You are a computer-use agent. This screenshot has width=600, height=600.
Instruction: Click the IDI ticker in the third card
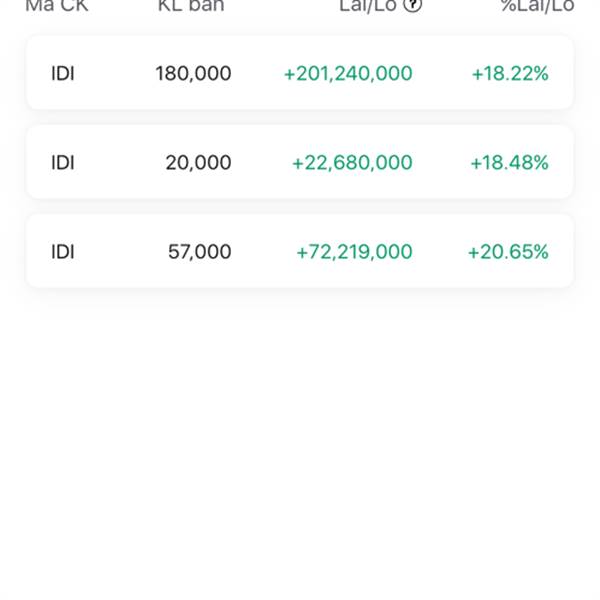(63, 251)
